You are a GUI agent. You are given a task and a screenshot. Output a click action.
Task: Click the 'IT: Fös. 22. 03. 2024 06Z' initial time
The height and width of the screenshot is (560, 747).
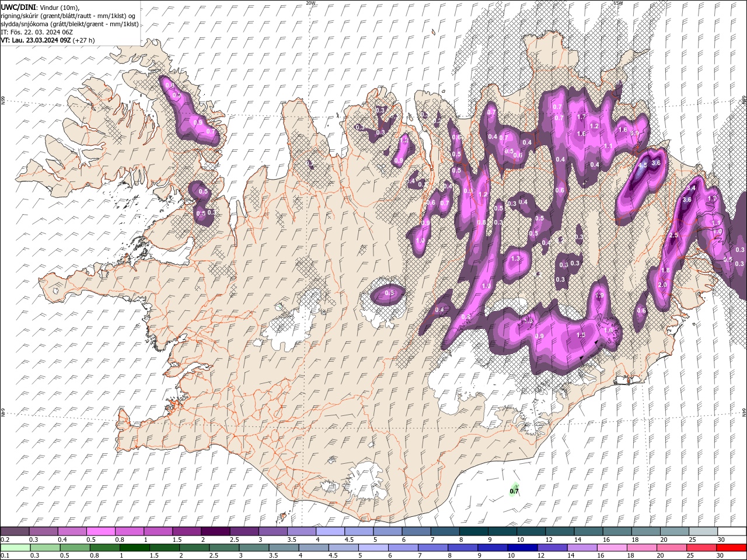[37, 32]
